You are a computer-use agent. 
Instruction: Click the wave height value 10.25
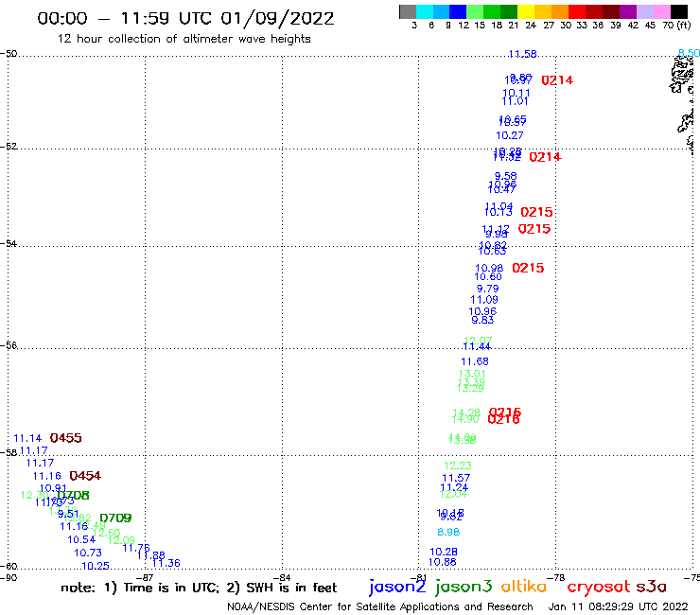(x=96, y=566)
